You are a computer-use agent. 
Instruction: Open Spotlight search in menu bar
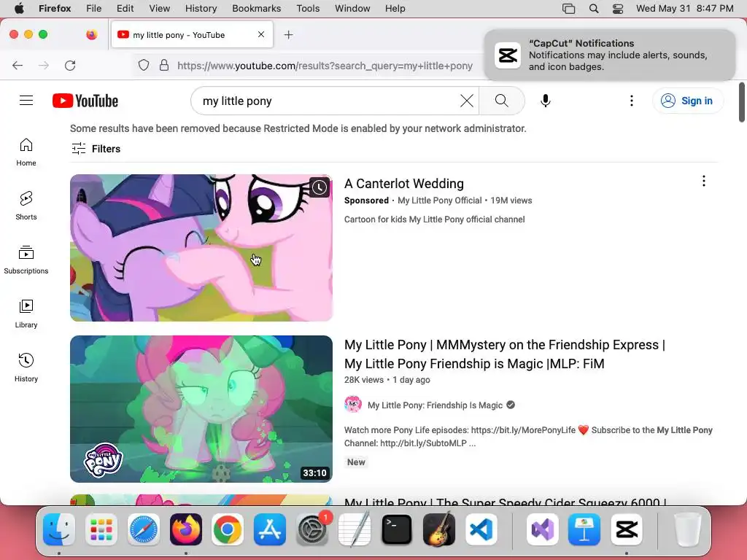594,9
